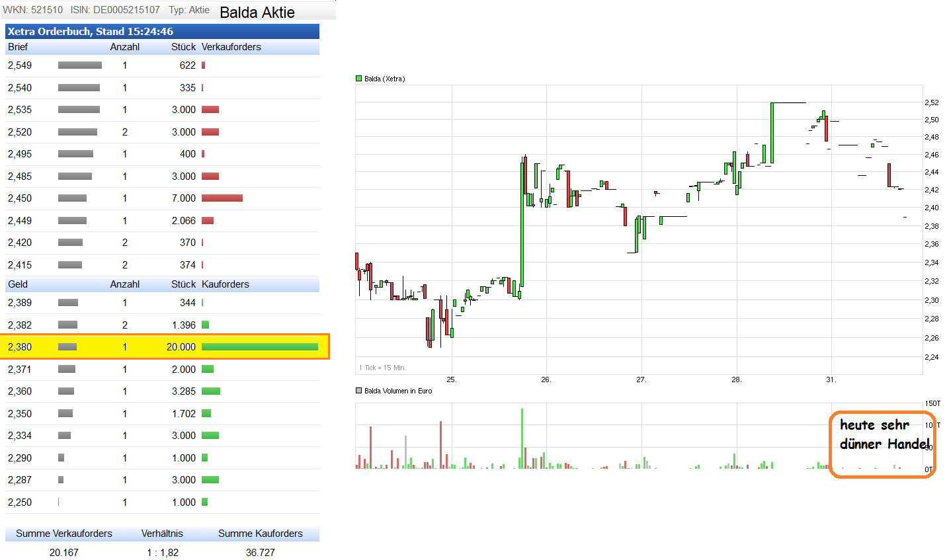Click the Stück value 2.066

[184, 221]
